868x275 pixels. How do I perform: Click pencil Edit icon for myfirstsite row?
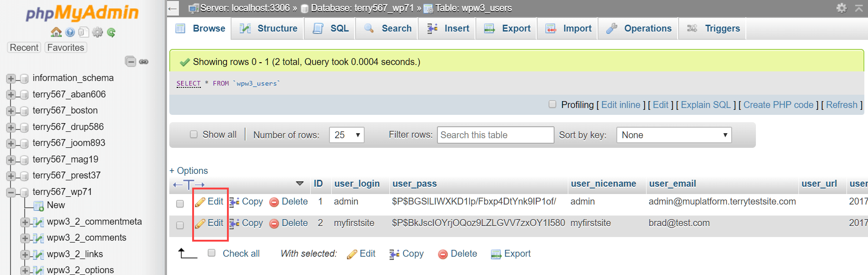pyautogui.click(x=200, y=223)
